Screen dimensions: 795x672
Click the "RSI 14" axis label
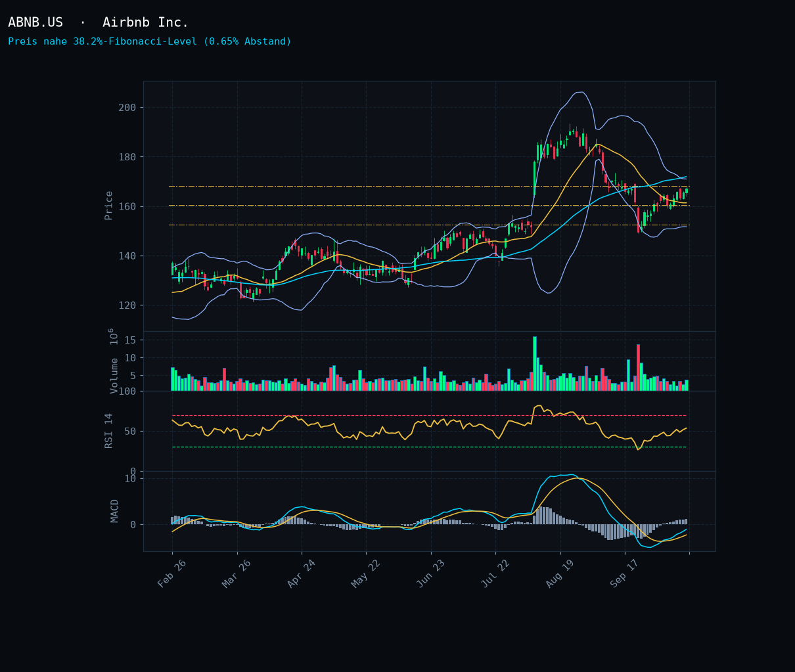109,431
